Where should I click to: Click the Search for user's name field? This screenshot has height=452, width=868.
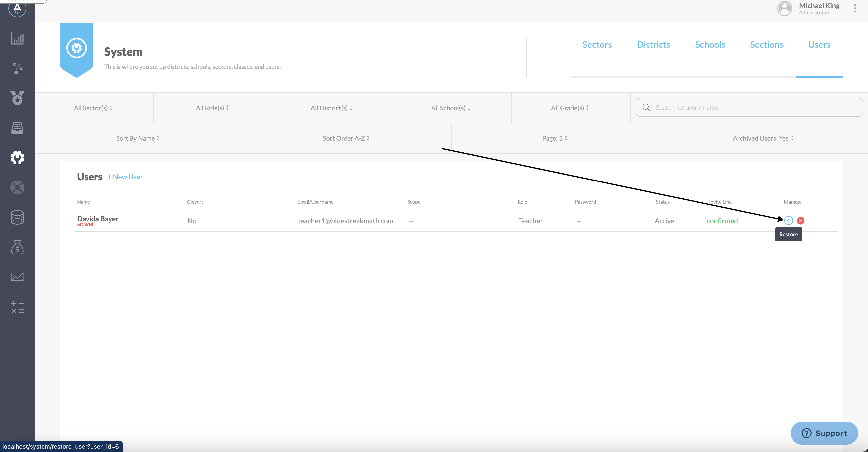click(749, 107)
